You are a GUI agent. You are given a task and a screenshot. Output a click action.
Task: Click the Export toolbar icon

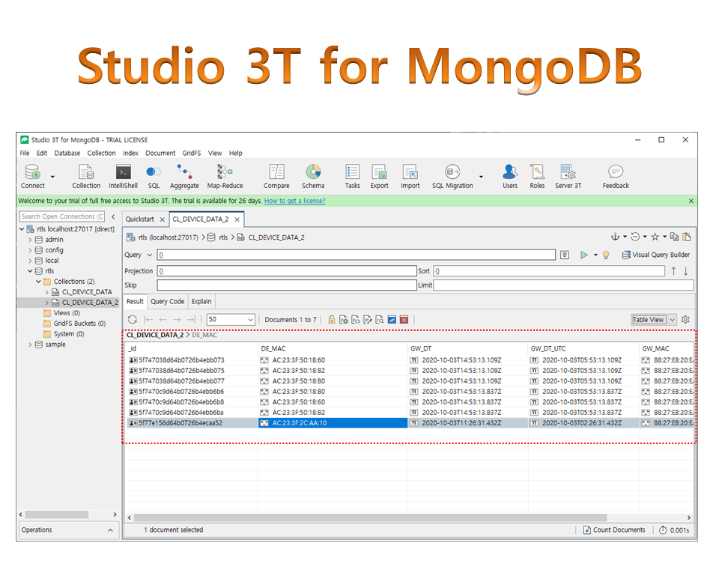(x=379, y=172)
